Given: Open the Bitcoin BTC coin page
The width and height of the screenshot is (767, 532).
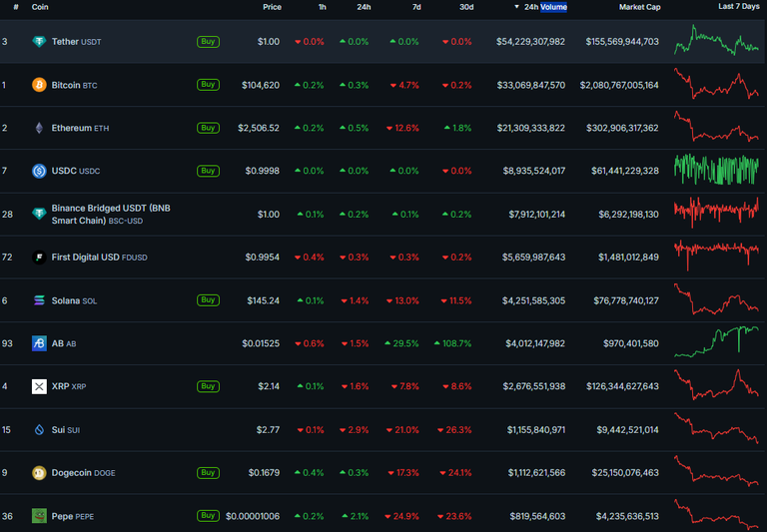Looking at the screenshot, I should coord(74,85).
